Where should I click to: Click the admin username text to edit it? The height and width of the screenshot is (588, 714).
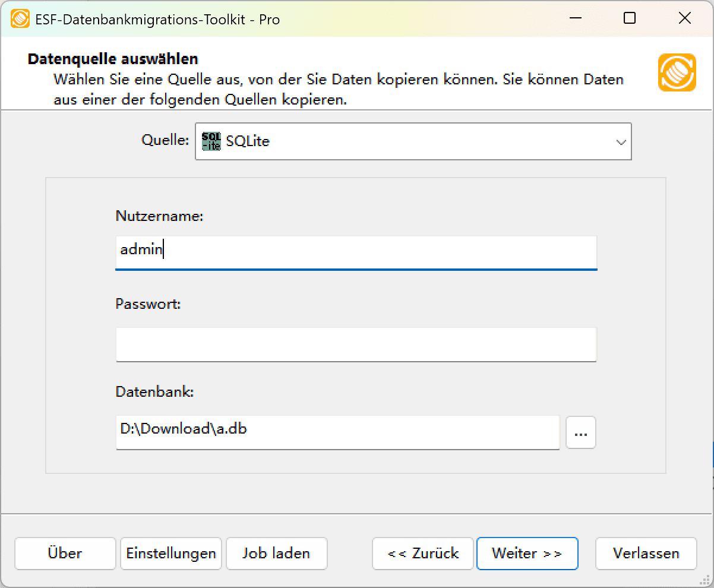141,250
